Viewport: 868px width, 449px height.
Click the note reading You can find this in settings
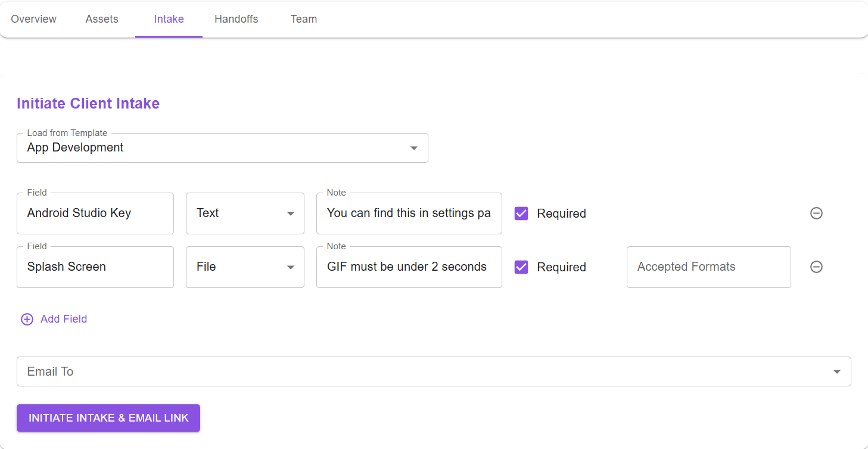pos(409,213)
